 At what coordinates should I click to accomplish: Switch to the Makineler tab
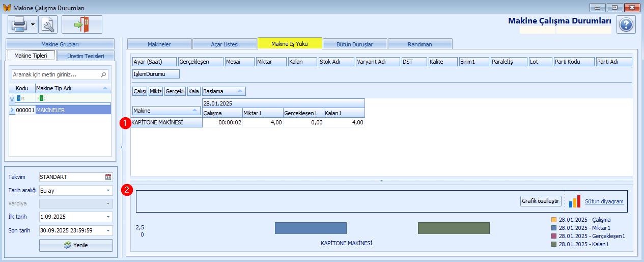click(x=159, y=44)
